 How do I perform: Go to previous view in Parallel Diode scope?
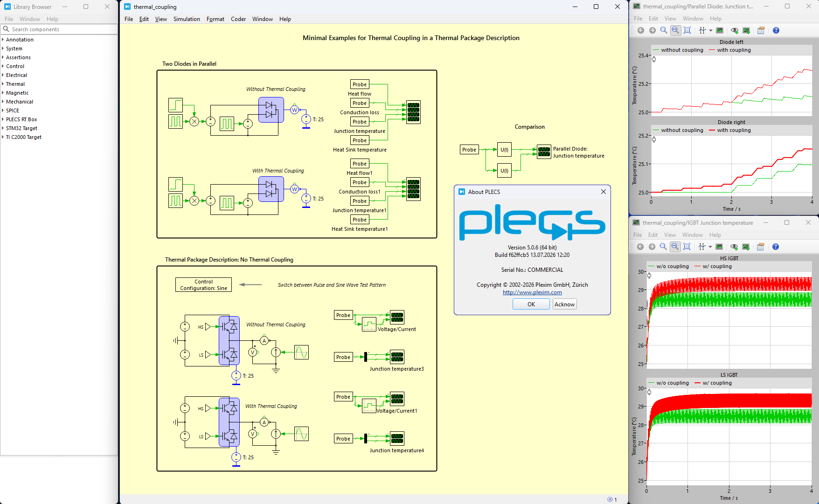[641, 30]
